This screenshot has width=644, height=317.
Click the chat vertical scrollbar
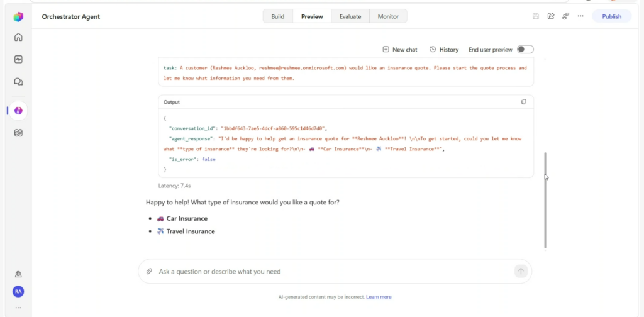[545, 200]
